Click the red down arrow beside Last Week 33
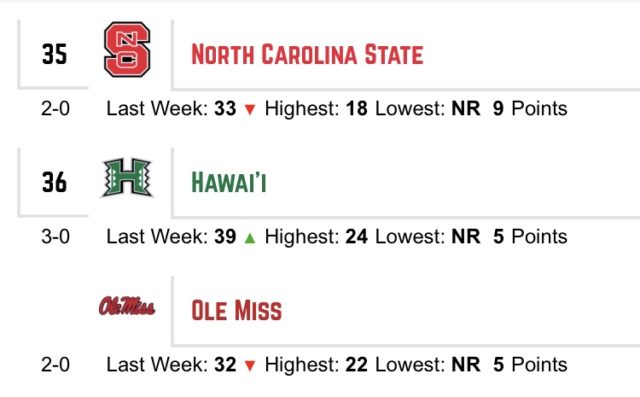 250,109
